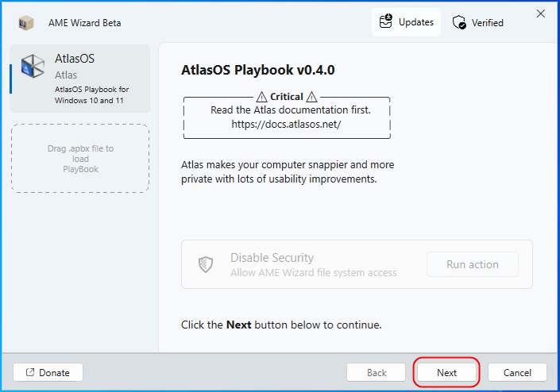The image size is (560, 392).
Task: Select the AtlasOS playbook in the sidebar
Action: click(x=80, y=79)
